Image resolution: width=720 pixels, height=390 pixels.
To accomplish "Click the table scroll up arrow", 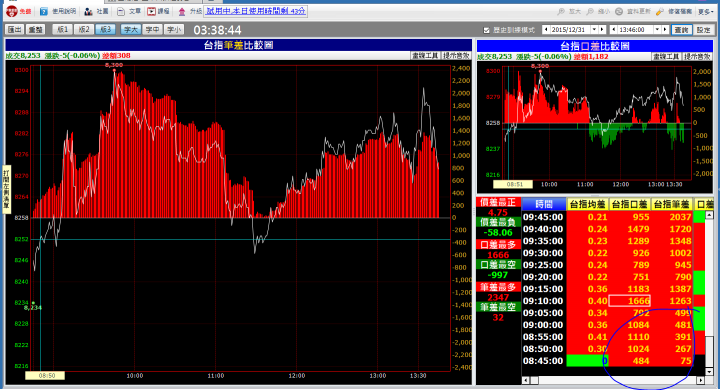I will click(x=709, y=215).
